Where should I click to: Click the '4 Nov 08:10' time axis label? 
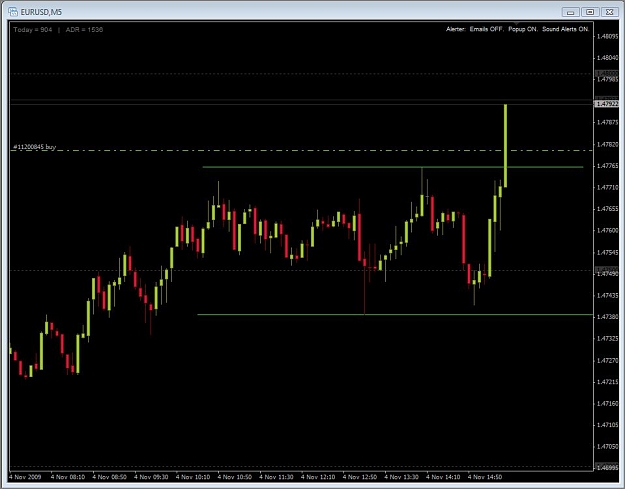[x=68, y=477]
